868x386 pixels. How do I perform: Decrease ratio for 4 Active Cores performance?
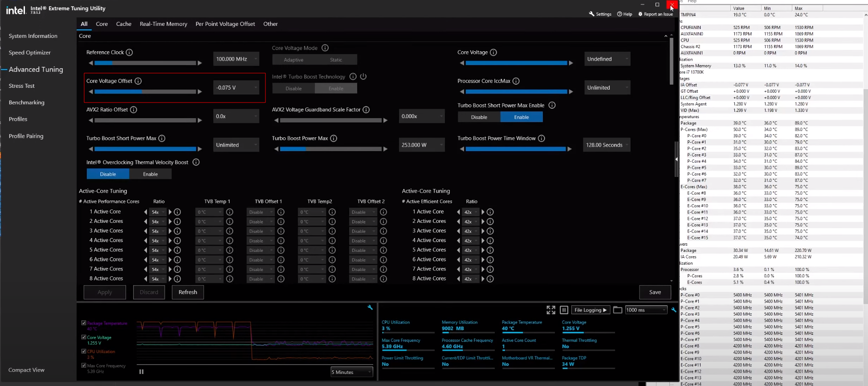146,241
